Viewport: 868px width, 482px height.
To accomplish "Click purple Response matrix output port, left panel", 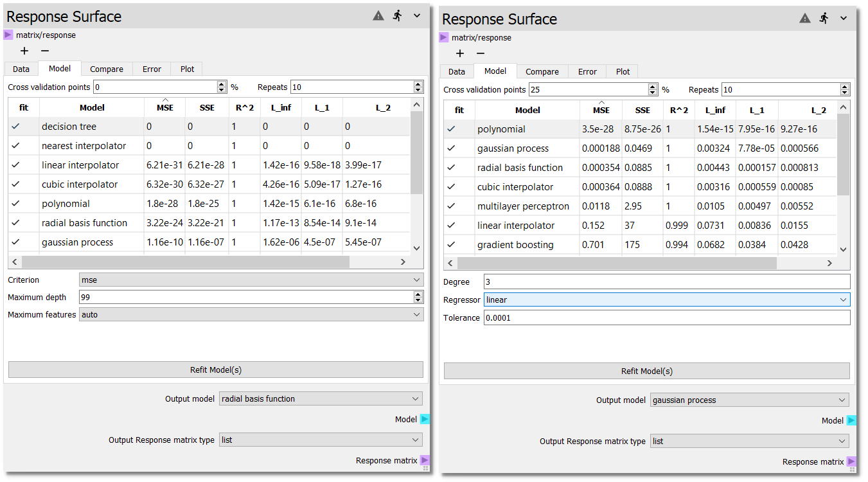I will coord(425,460).
